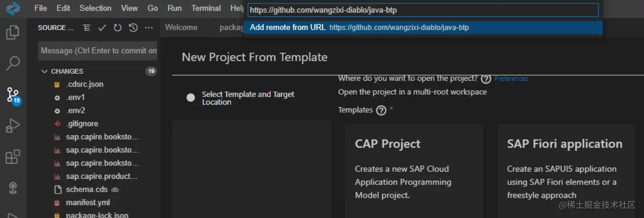Click the commit checkmark icon
This screenshot has height=218, width=644.
tap(102, 28)
